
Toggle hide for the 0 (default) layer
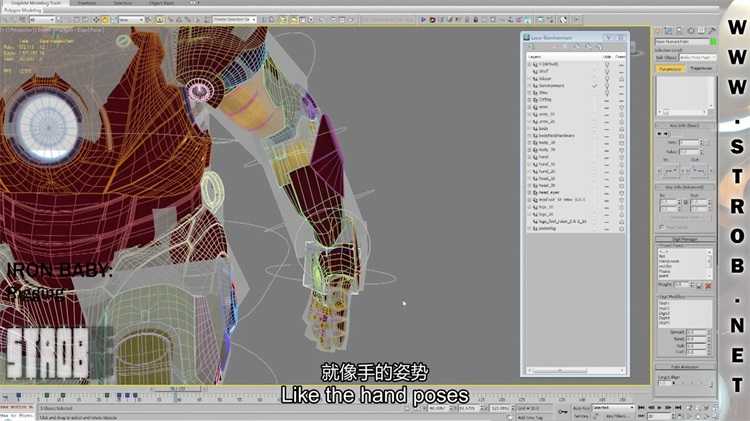[607, 64]
